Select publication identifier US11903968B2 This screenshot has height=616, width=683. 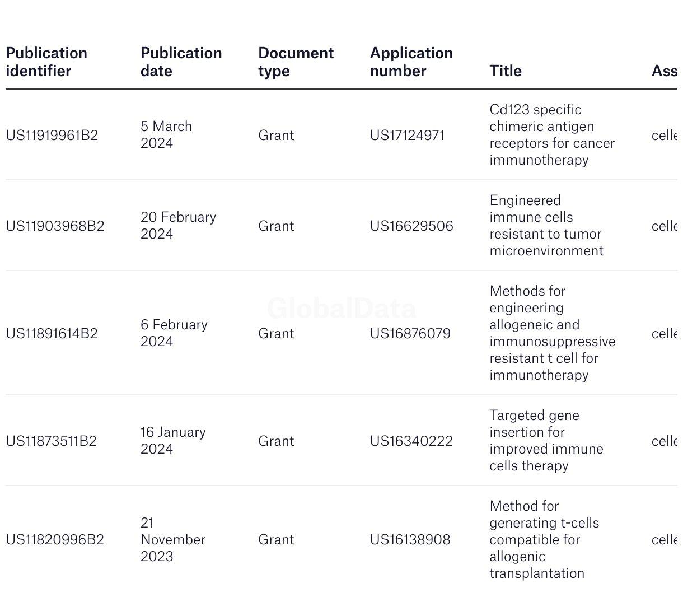55,226
